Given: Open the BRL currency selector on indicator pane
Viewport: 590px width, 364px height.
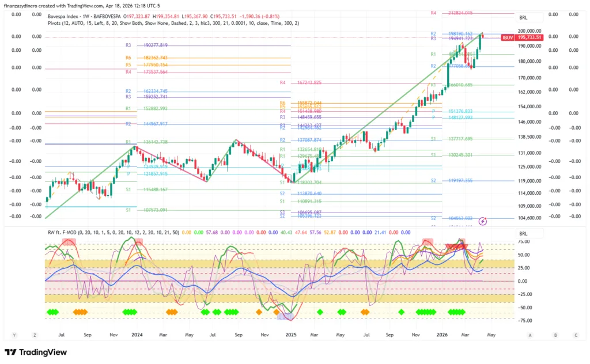Looking at the screenshot, I should 523,234.
